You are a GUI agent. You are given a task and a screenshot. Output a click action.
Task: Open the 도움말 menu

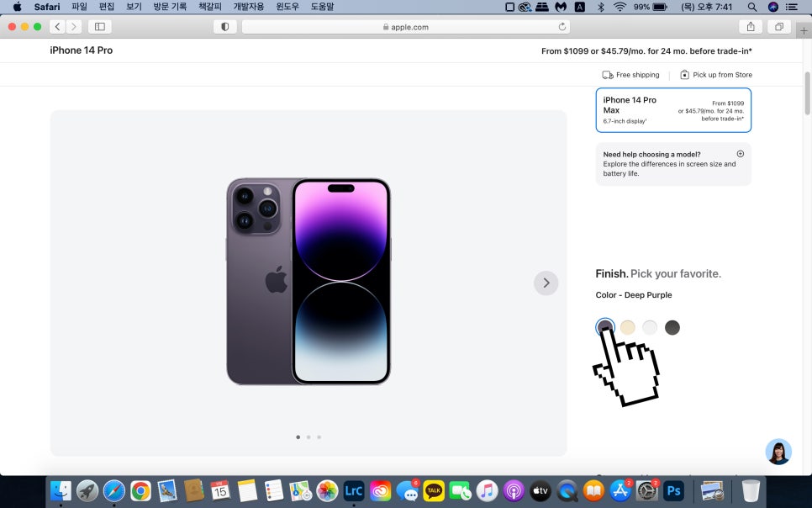[x=322, y=7]
